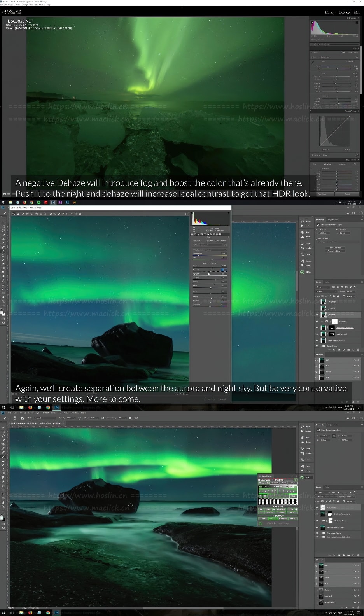The height and width of the screenshot is (616, 364).
Task: Toggle visibility of Red channel in bottom Channels panel
Action: coord(317,572)
